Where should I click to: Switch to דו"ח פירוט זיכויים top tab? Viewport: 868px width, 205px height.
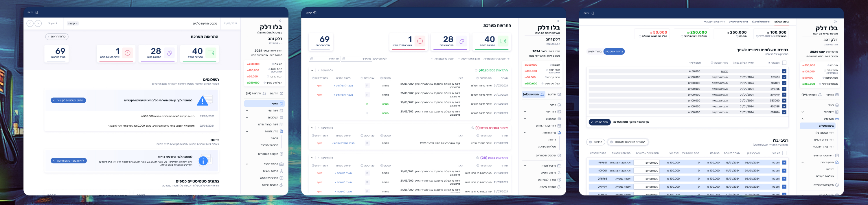coord(738,22)
